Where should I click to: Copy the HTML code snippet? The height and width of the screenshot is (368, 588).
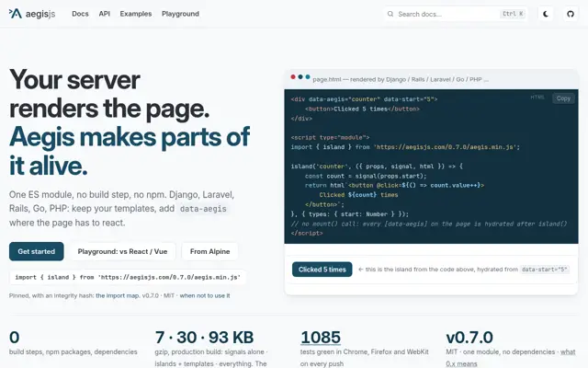pyautogui.click(x=563, y=98)
